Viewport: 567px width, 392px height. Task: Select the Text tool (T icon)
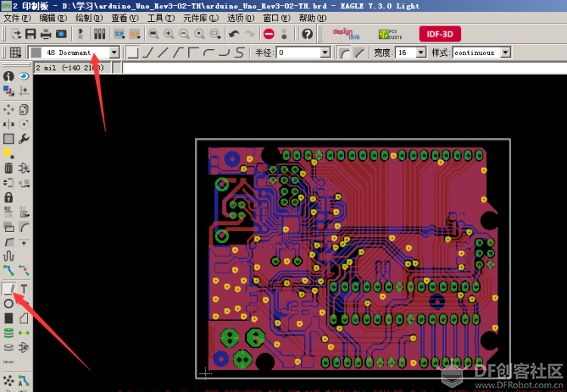click(24, 289)
